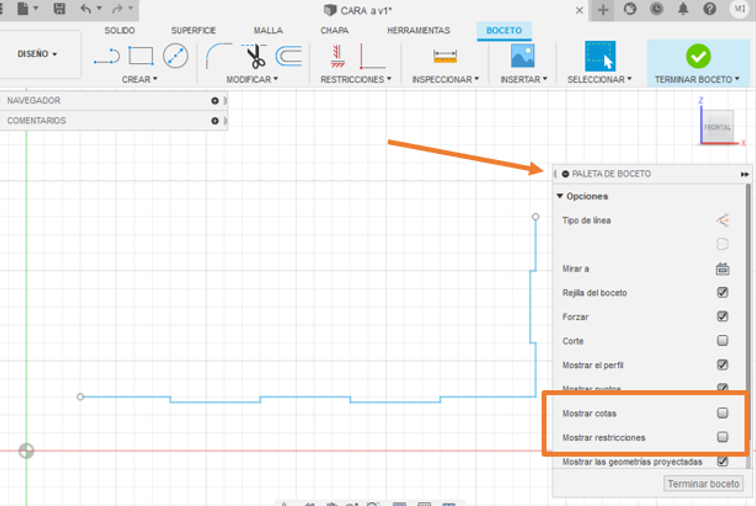
Task: Click the Save icon
Action: 59,9
